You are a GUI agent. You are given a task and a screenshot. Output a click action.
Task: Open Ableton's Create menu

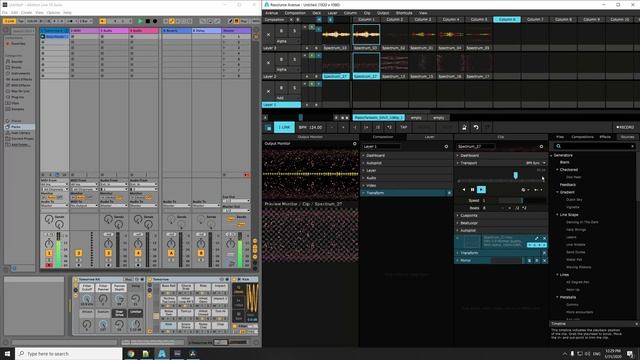click(27, 13)
